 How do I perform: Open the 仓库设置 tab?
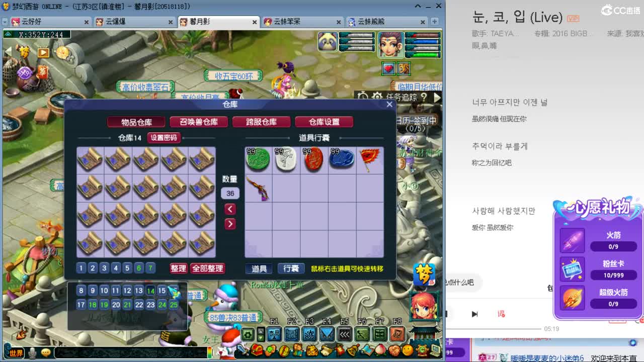tap(324, 122)
